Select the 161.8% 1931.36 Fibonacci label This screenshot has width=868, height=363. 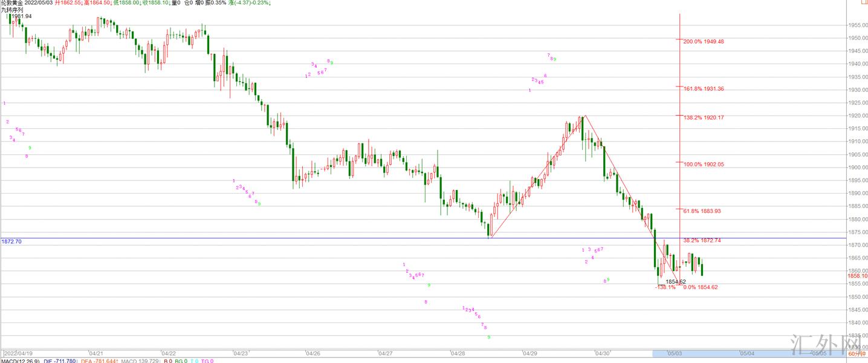703,89
